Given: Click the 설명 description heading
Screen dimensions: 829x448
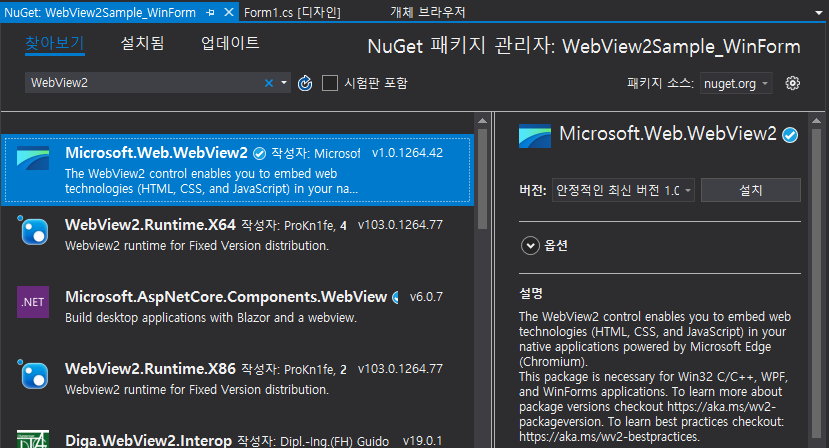Looking at the screenshot, I should click(531, 294).
